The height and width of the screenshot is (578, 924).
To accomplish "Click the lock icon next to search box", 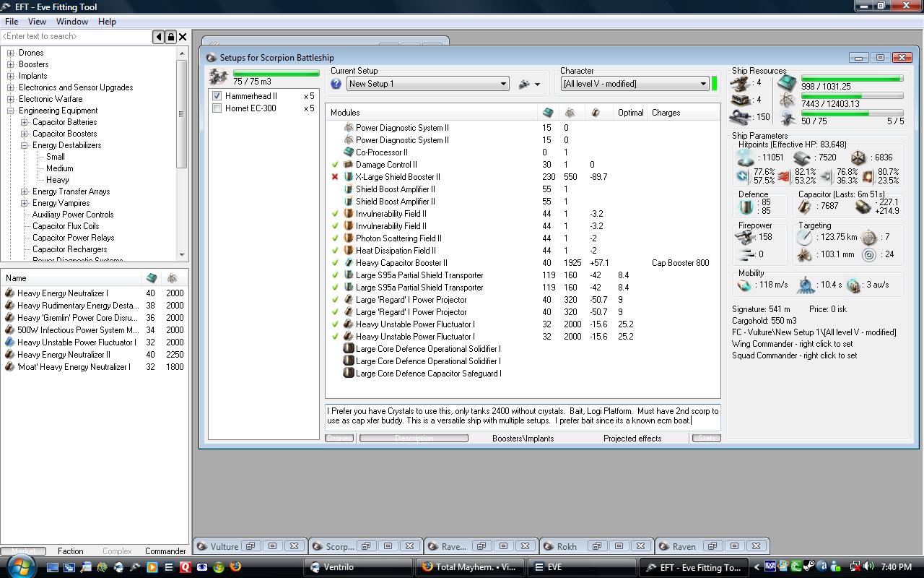I will (171, 37).
